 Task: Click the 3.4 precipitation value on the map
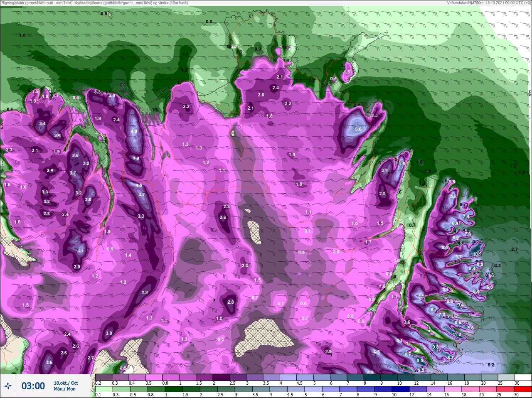42,123
